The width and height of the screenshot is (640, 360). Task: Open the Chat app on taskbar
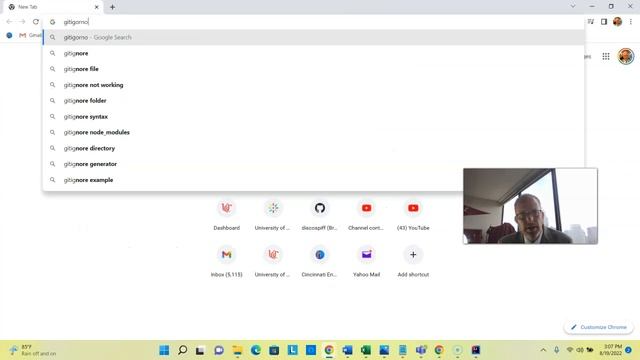(x=219, y=350)
